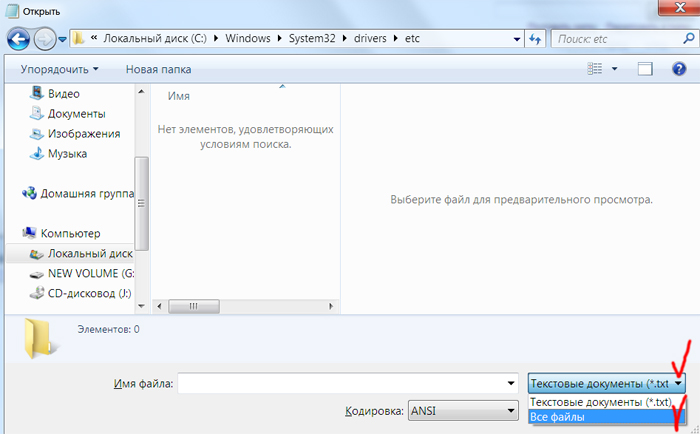Click navigation pane scroll up arrow

click(x=142, y=92)
